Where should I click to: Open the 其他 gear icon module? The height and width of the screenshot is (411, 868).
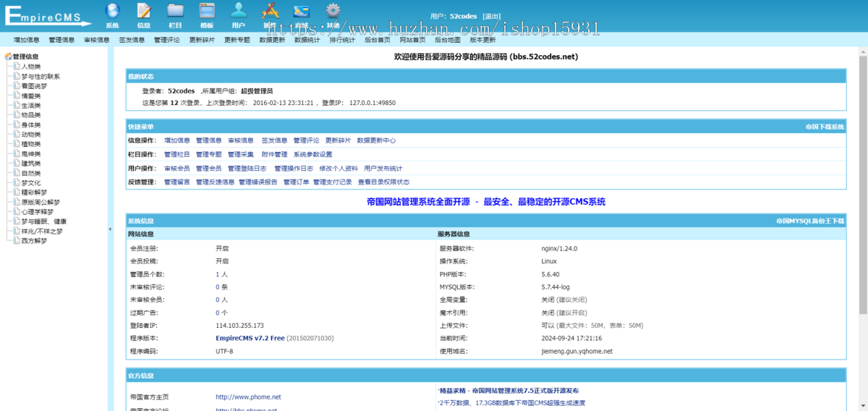333,15
